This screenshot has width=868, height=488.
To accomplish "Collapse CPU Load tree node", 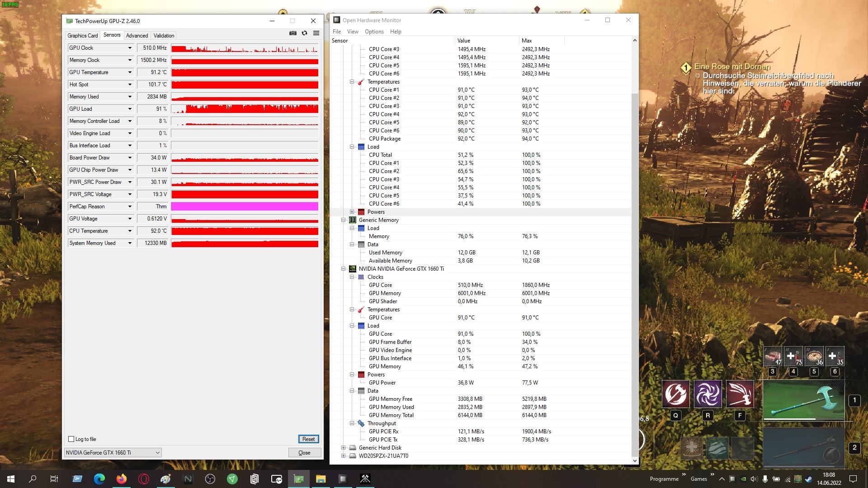I will coord(352,147).
